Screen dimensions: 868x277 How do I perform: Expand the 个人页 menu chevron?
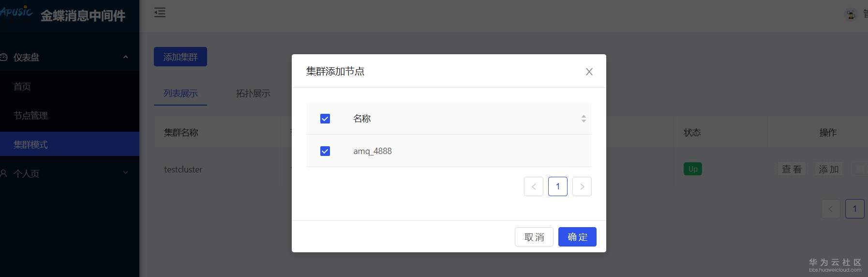coord(126,173)
